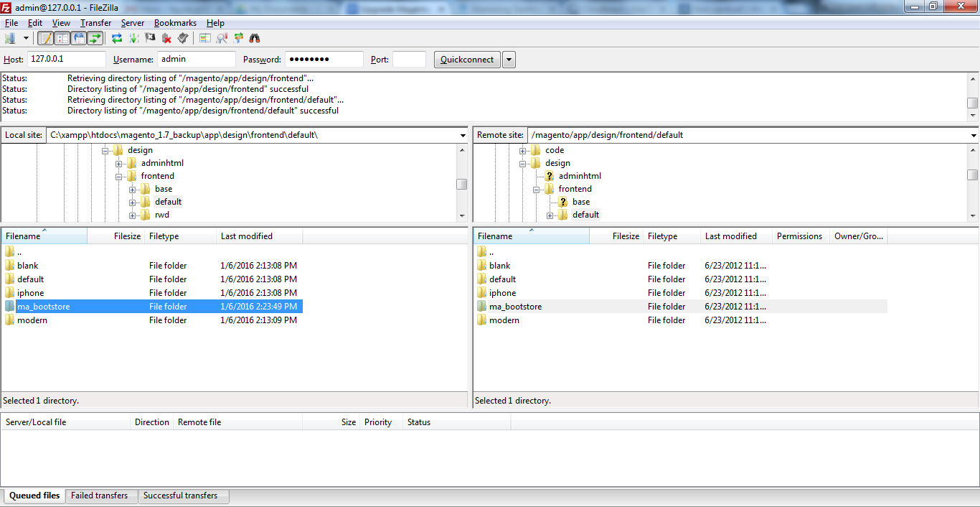The width and height of the screenshot is (980, 507).
Task: Click the local tree vertical scrollbar
Action: [x=462, y=182]
